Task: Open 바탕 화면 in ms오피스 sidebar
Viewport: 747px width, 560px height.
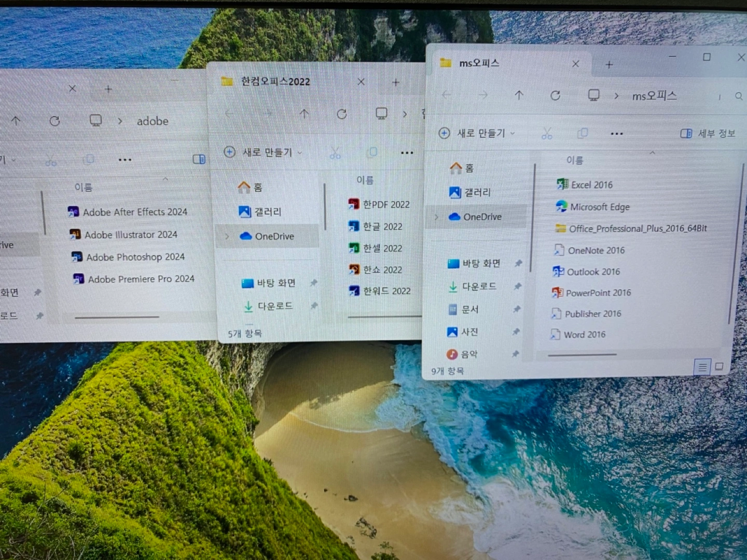Action: pos(474,263)
